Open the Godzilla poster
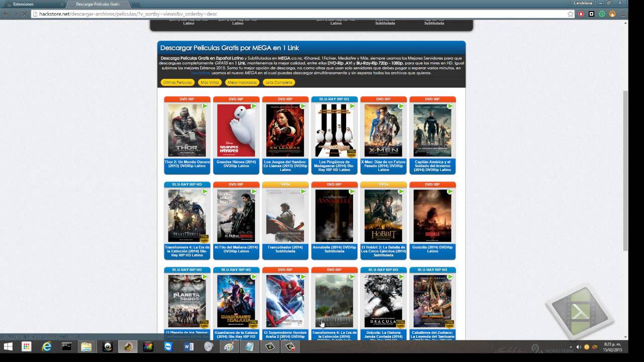Screen dimensions: 644x362 pos(432,216)
